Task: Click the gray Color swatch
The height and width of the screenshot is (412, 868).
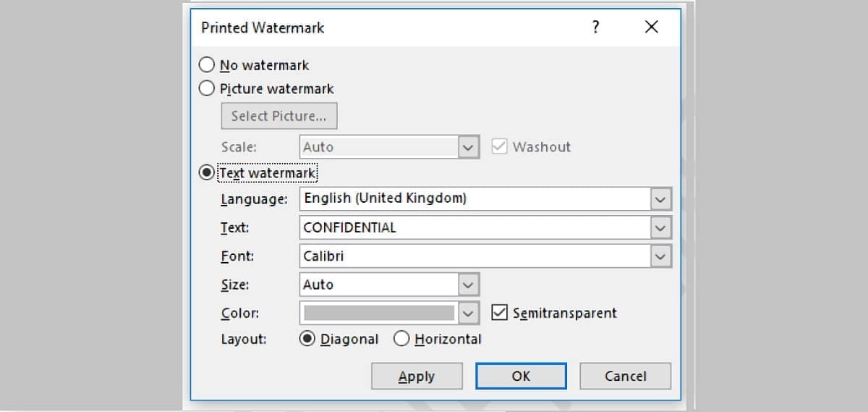Action: (x=379, y=313)
